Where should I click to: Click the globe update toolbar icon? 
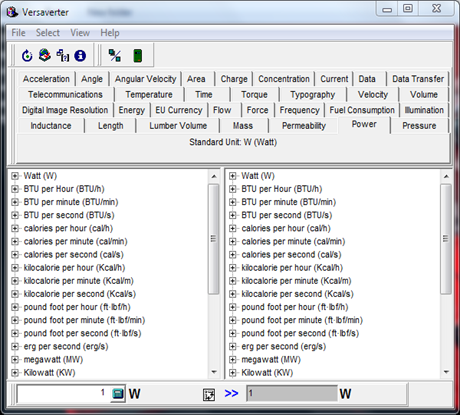[45, 55]
